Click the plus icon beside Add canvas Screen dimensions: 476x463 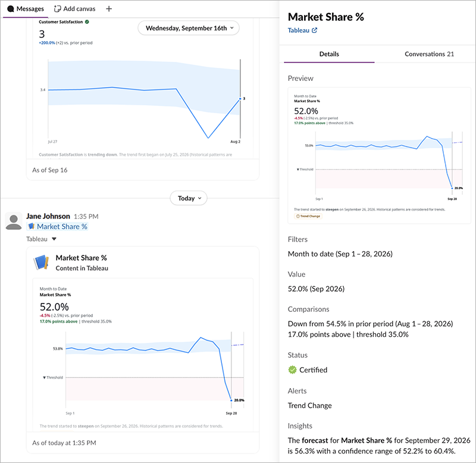point(109,9)
